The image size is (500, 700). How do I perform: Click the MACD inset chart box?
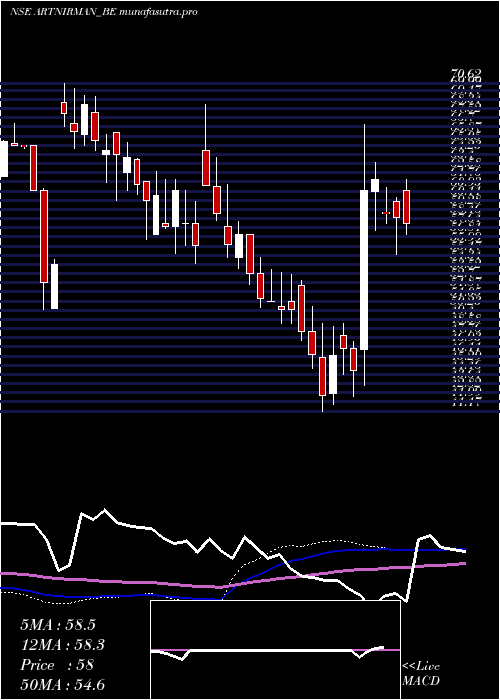[x=275, y=650]
